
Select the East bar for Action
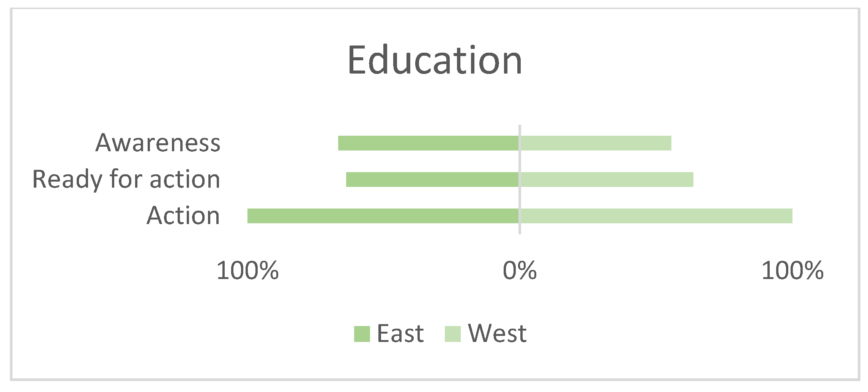(x=383, y=216)
